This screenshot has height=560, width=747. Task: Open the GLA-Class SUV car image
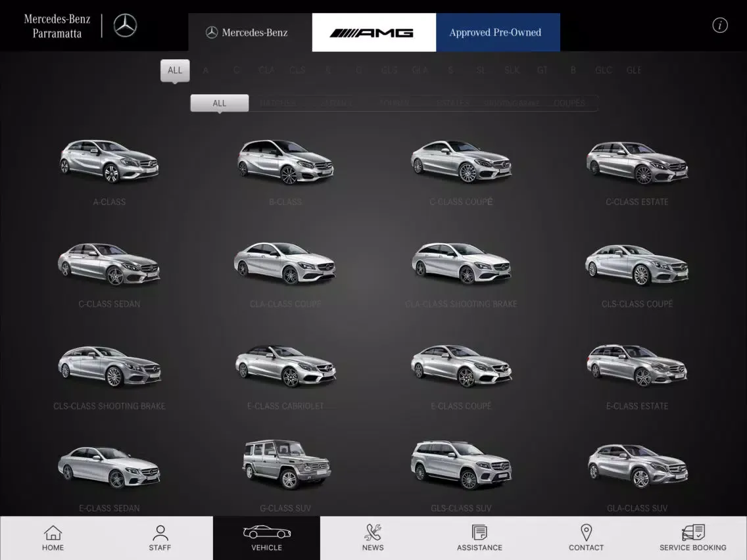tap(637, 466)
